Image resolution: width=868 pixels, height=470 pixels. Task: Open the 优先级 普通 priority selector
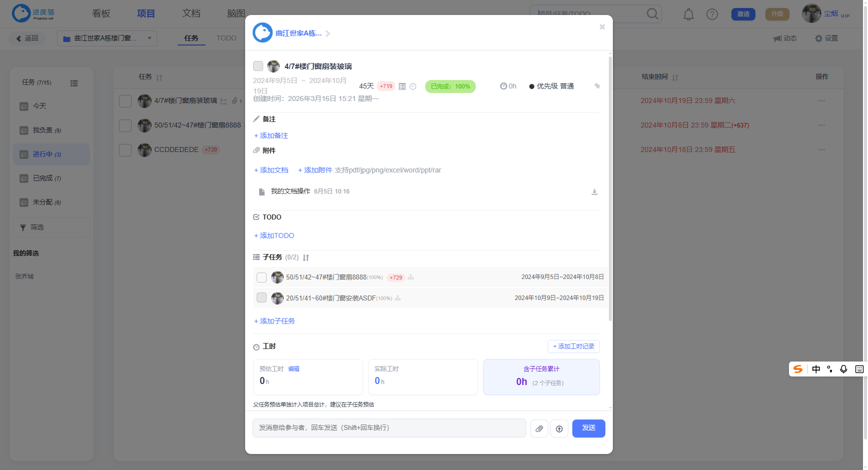click(551, 86)
